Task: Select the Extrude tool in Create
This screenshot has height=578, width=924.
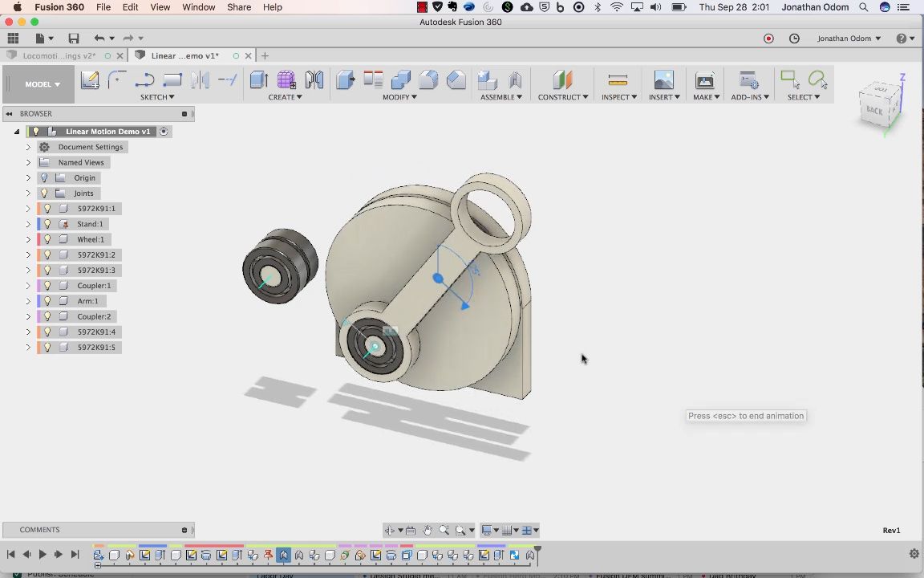Action: (x=258, y=79)
